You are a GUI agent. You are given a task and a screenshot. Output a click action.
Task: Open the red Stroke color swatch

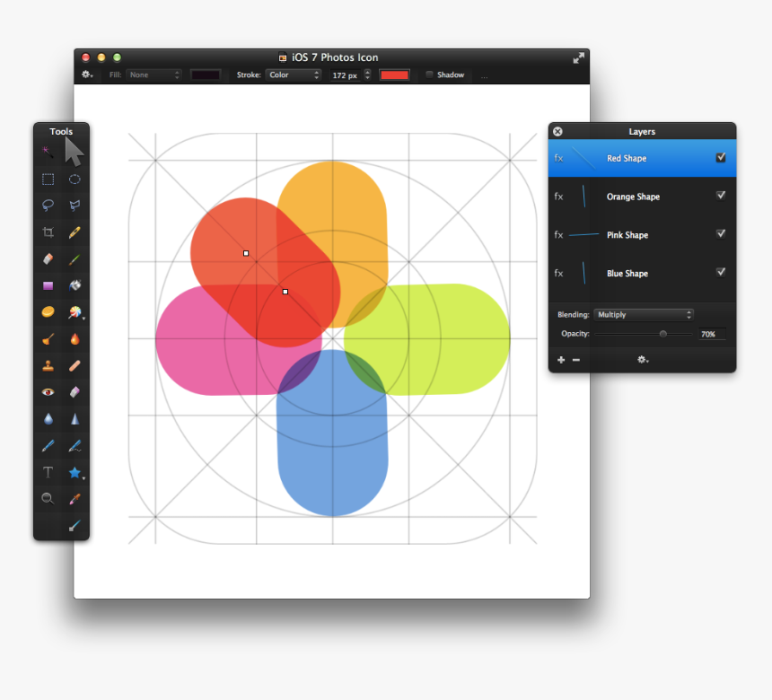pos(394,74)
